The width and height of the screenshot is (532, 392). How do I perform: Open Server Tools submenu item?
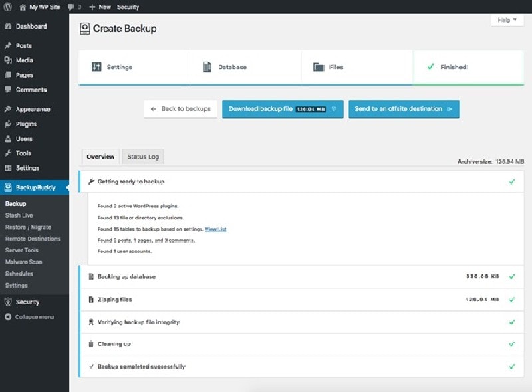pos(22,250)
